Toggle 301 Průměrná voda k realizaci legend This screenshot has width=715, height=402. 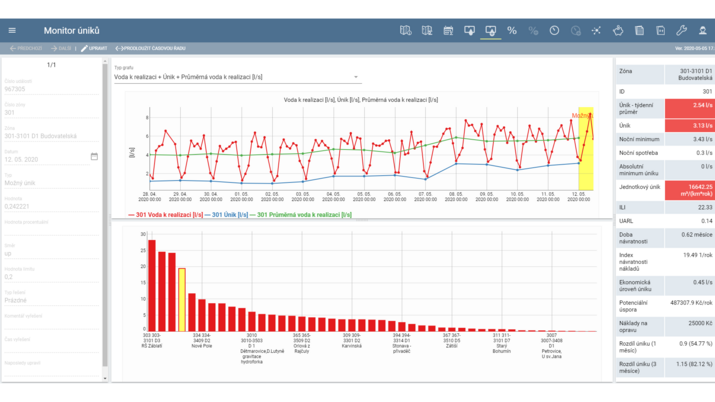click(303, 215)
